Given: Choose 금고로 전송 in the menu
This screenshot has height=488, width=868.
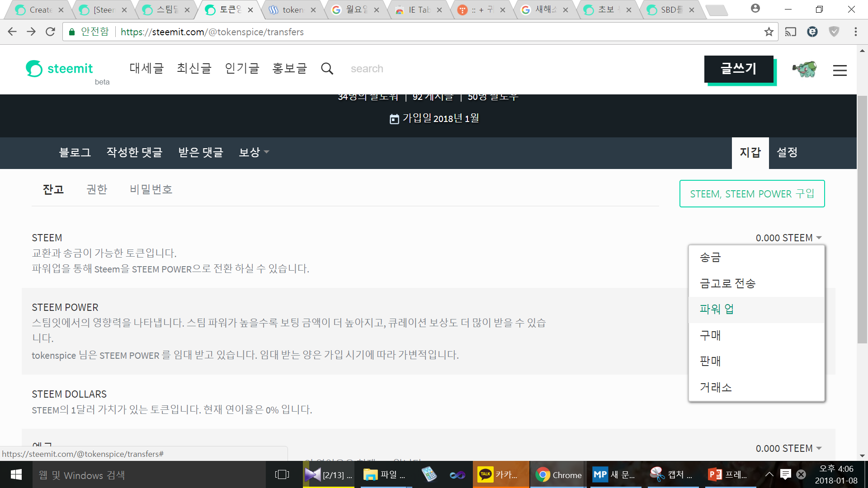Looking at the screenshot, I should [757, 283].
